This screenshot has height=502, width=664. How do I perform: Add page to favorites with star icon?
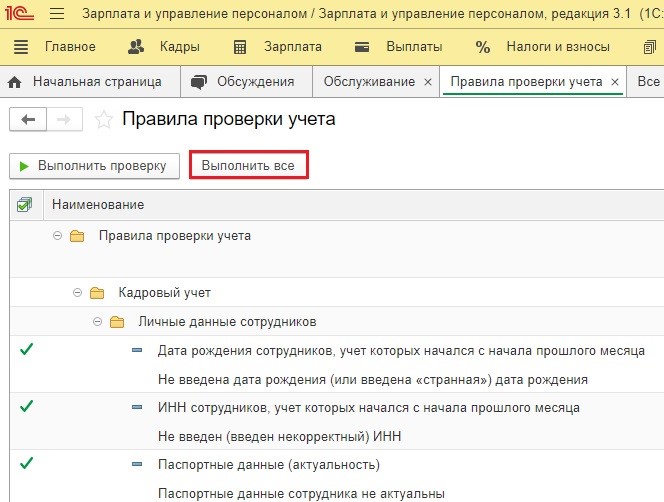[x=103, y=119]
